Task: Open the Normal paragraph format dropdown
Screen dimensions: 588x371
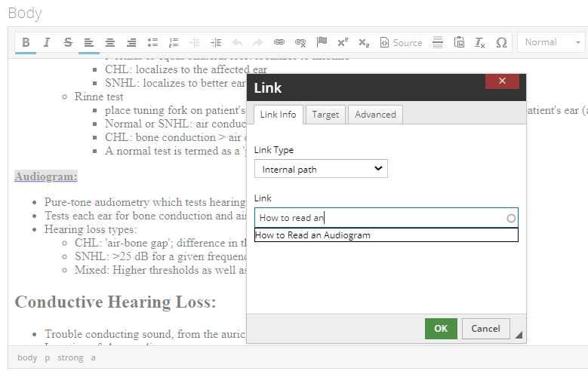Action: pyautogui.click(x=553, y=42)
